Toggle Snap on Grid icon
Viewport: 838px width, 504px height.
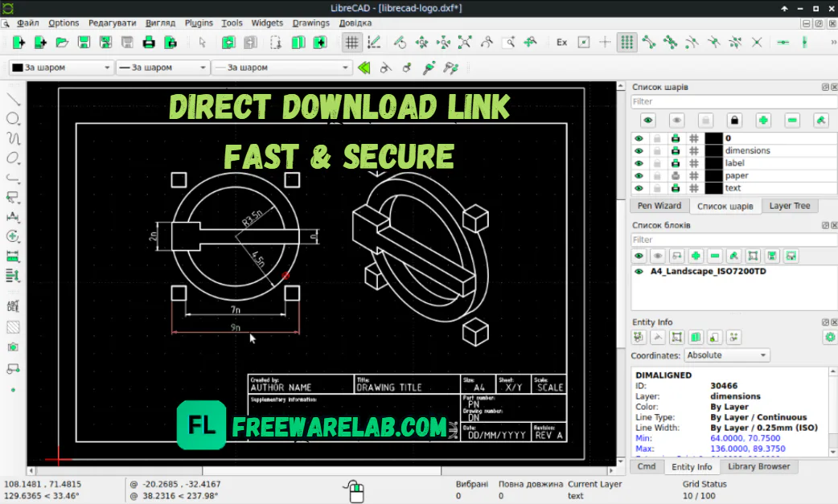[x=627, y=42]
